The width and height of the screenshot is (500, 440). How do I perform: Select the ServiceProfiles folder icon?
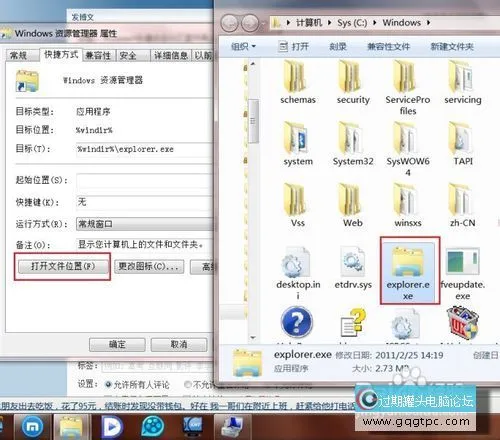tap(405, 77)
